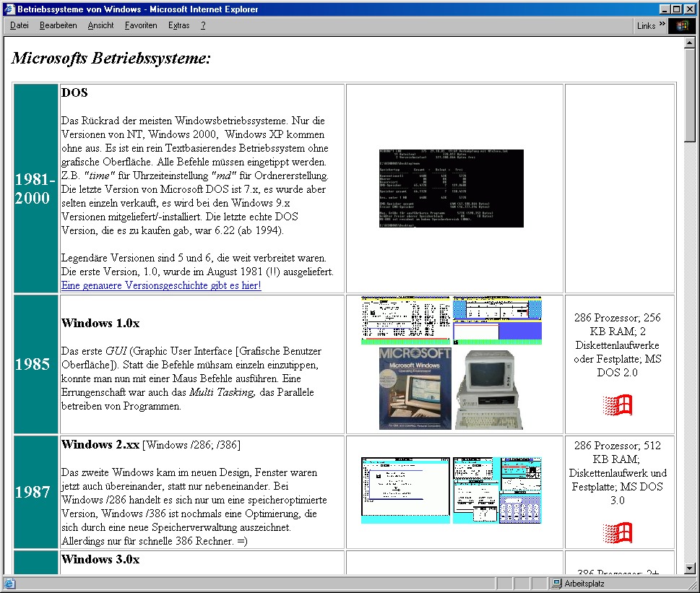This screenshot has width=700, height=593.
Task: Click the Microsoft Windows box cover image
Action: pyautogui.click(x=415, y=389)
